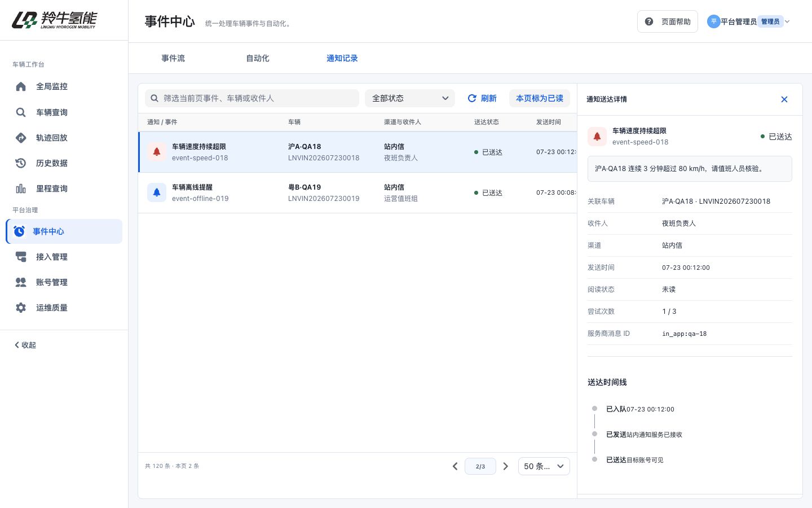Screen dimensions: 812x508
Task: Open 轨迹回放 in the sidebar
Action: tap(64, 138)
